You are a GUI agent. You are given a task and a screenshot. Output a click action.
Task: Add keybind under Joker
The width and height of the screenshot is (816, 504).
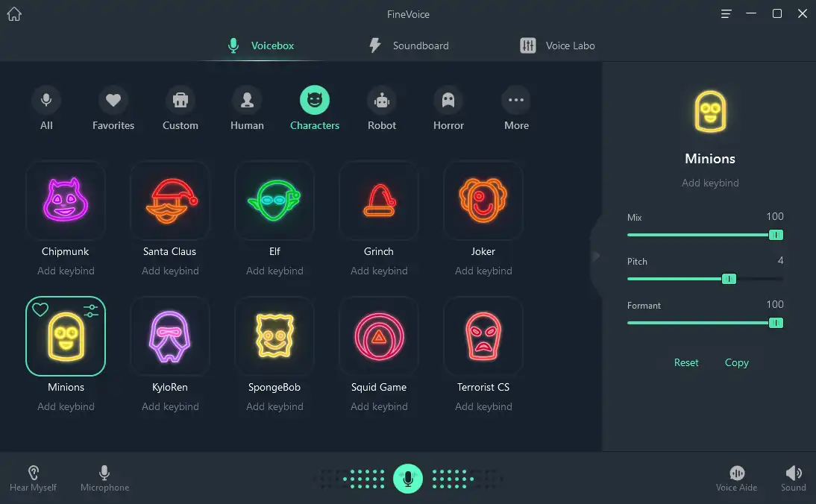pos(483,271)
